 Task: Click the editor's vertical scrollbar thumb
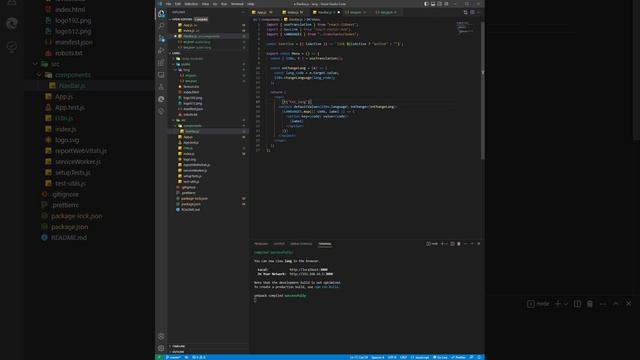[x=482, y=90]
